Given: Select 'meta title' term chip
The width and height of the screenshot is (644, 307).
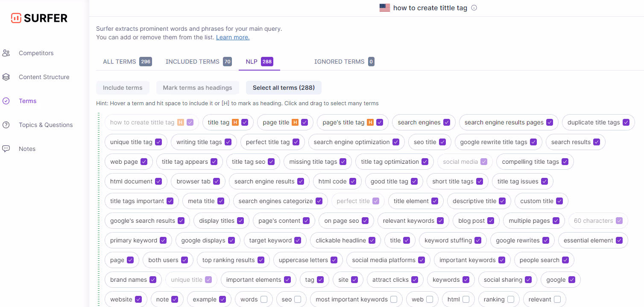Looking at the screenshot, I should pos(206,201).
